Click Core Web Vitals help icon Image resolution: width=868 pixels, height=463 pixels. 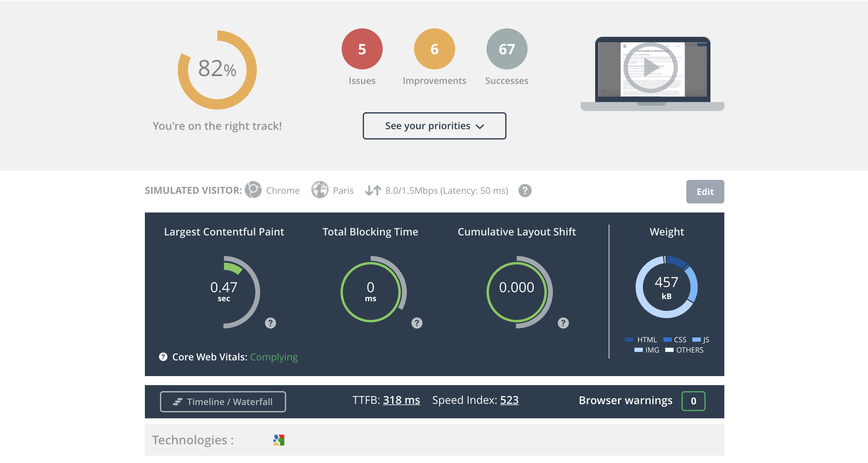pos(163,357)
